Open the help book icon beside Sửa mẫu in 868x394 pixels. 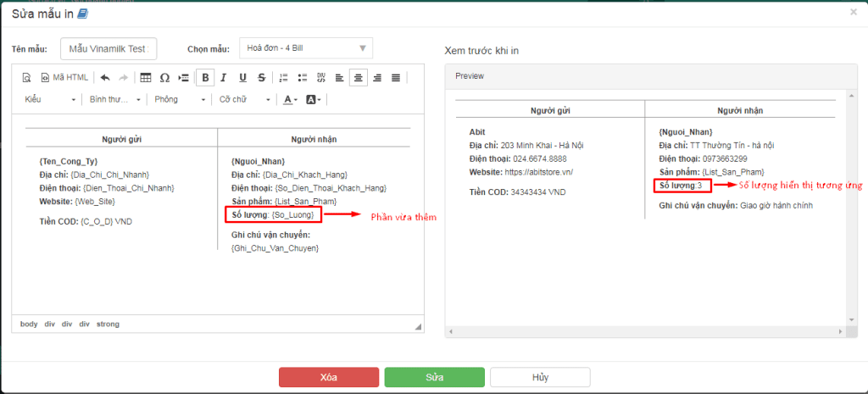click(82, 14)
